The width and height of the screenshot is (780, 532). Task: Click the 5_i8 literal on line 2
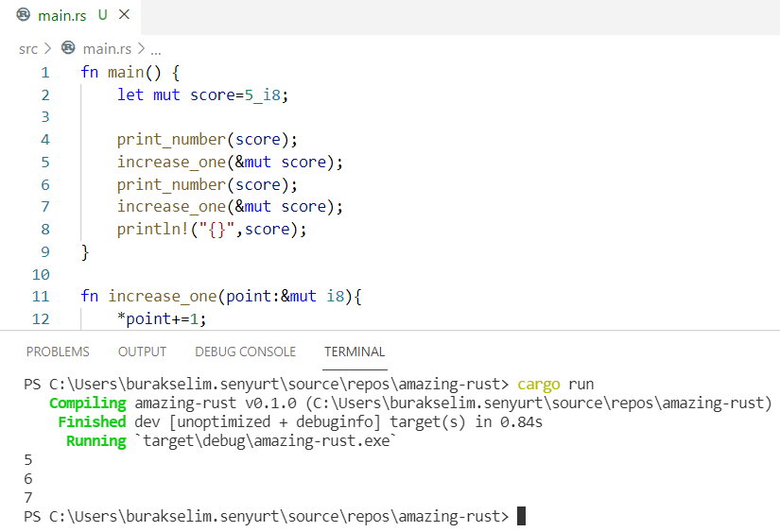pos(258,94)
